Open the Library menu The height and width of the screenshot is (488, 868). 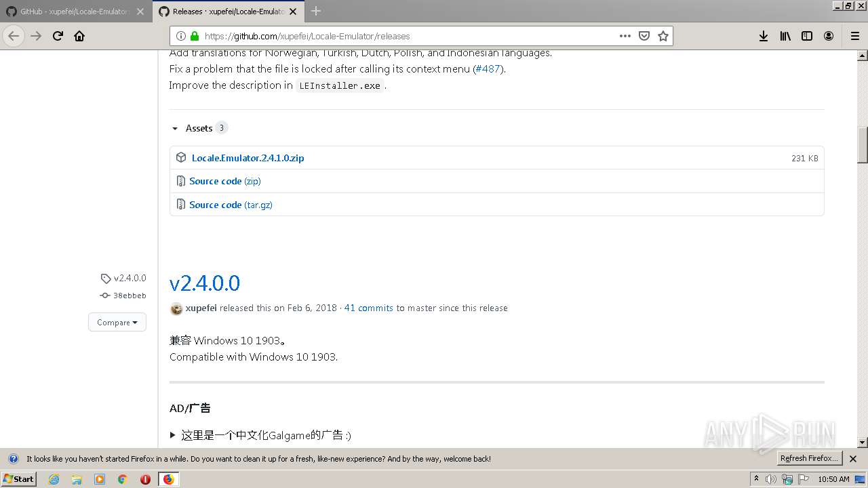(x=785, y=36)
